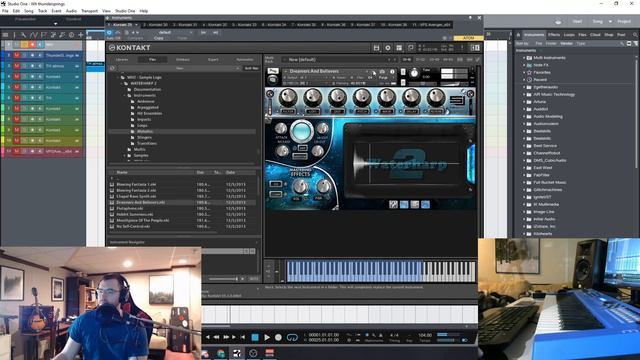
Task: Click the Kontakt logo
Action: [130, 48]
